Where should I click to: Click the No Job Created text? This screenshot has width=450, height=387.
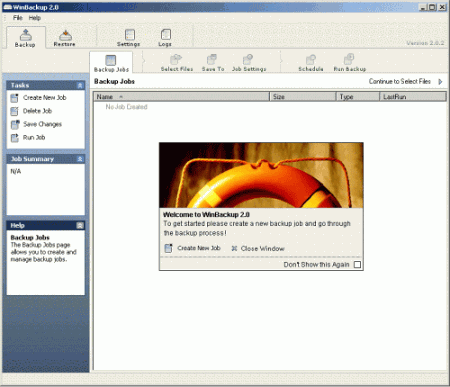pyautogui.click(x=126, y=107)
